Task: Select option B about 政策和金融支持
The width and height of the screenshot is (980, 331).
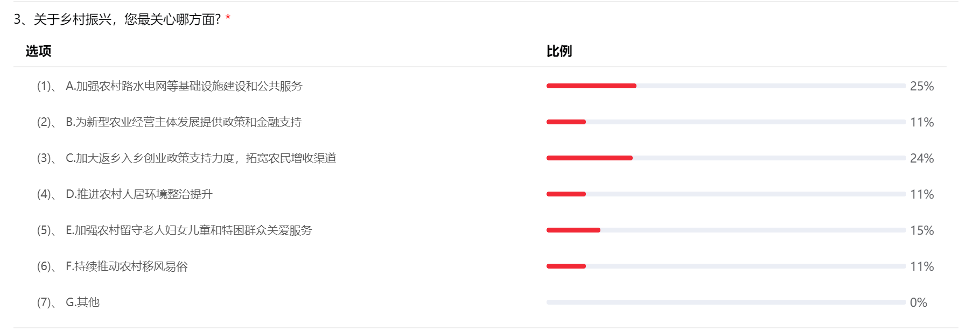Action: (184, 122)
